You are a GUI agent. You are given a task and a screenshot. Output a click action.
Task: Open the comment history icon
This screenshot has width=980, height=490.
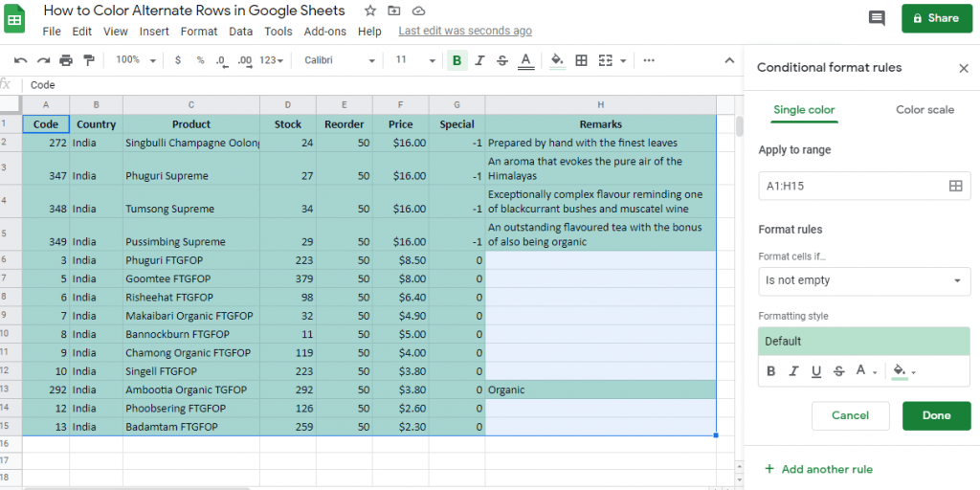point(877,18)
